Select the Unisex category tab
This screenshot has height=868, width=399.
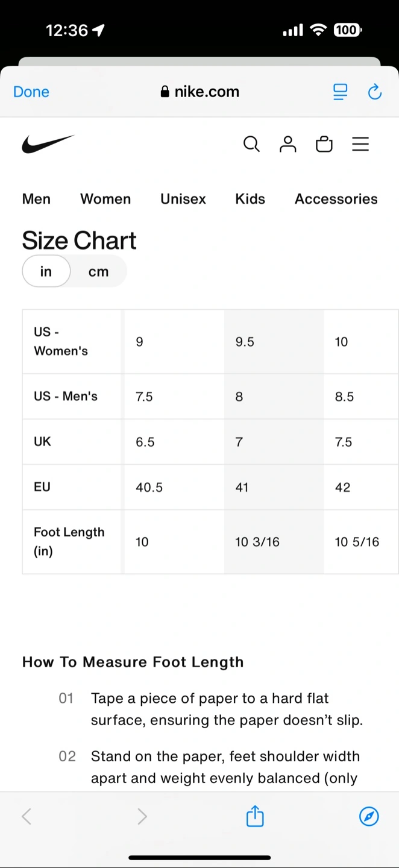(183, 199)
